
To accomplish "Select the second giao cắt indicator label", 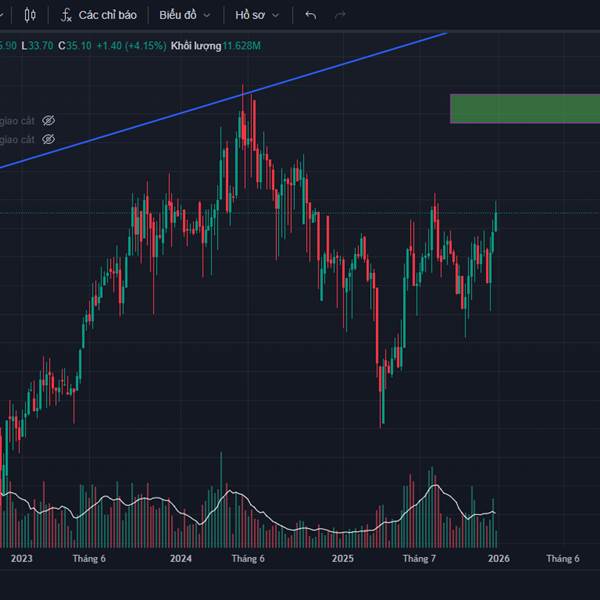I will pos(17,139).
